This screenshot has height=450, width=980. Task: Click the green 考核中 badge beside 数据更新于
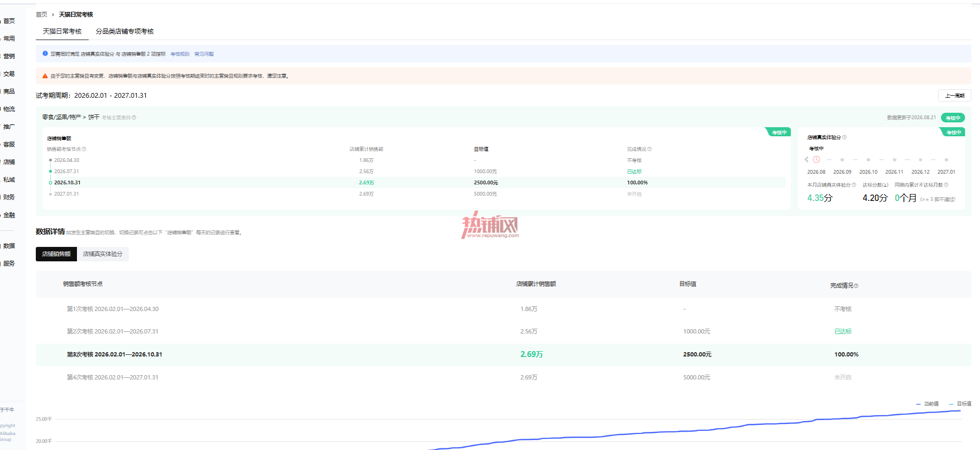pyautogui.click(x=953, y=118)
